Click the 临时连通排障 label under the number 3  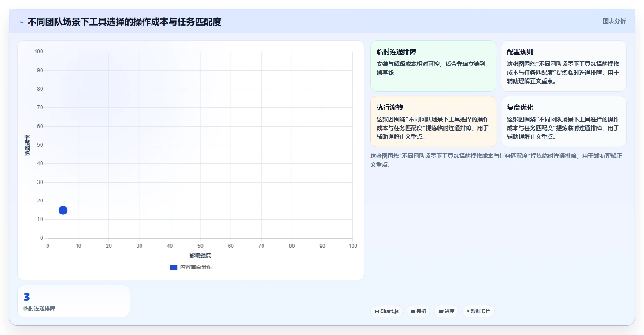pyautogui.click(x=39, y=309)
